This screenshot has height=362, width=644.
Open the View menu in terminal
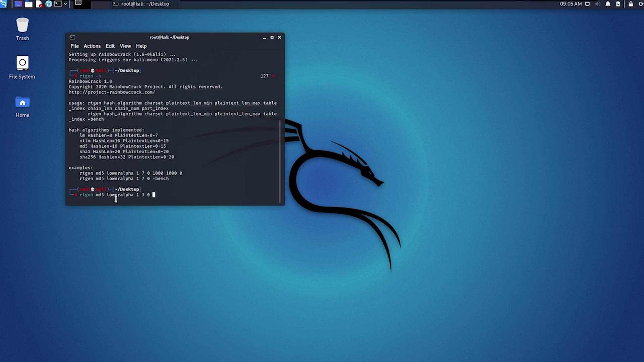click(x=125, y=46)
